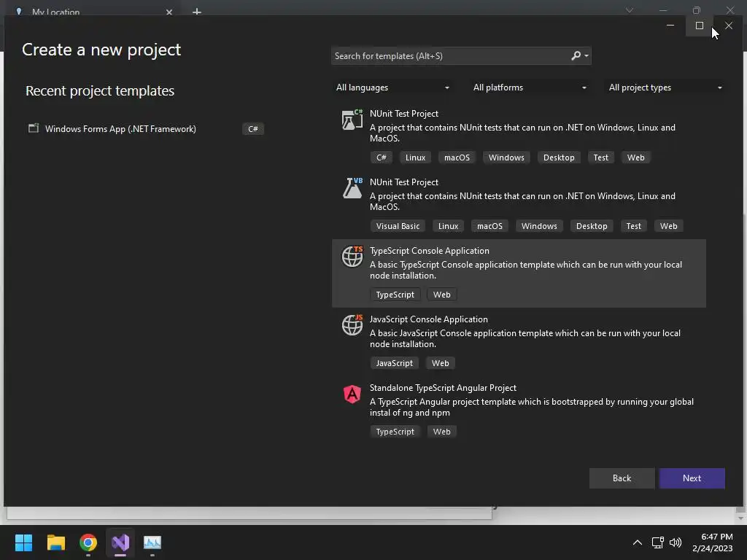The width and height of the screenshot is (747, 560).
Task: Click Web tag under JavaScript Console Application
Action: point(440,363)
